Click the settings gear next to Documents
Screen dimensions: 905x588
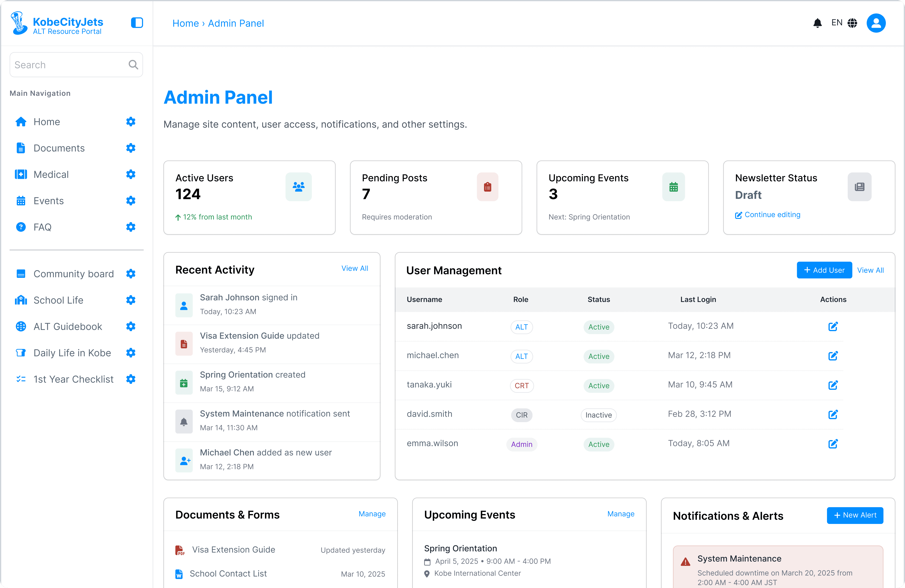[x=131, y=148]
